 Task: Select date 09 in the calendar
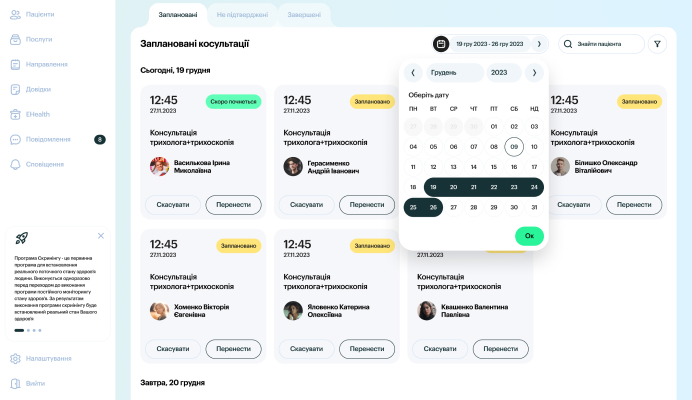pos(514,147)
